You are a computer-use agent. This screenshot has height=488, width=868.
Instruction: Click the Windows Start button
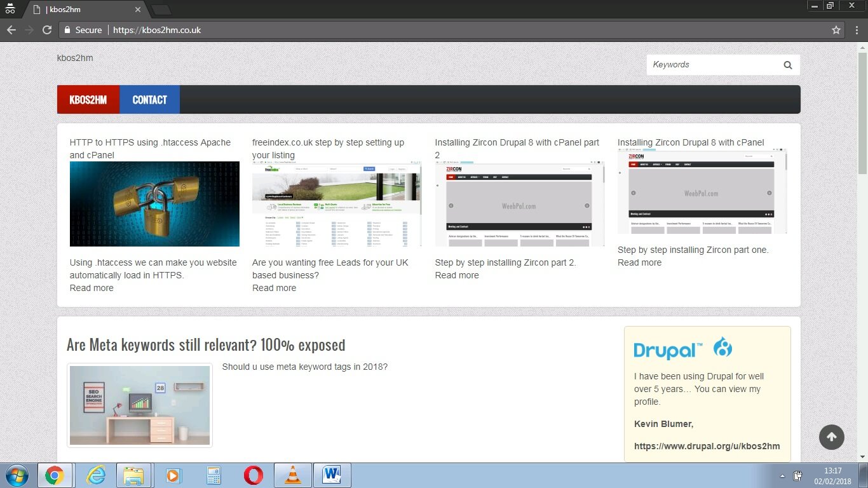17,475
